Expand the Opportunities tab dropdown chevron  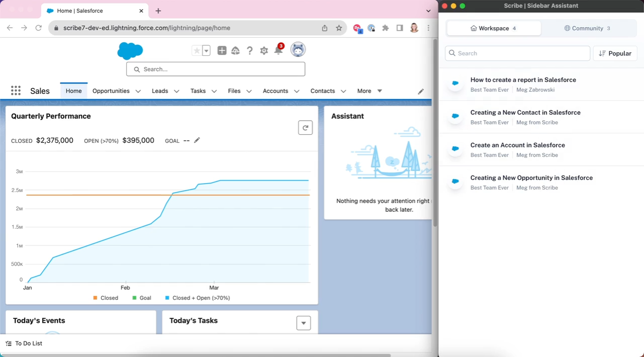[138, 91]
